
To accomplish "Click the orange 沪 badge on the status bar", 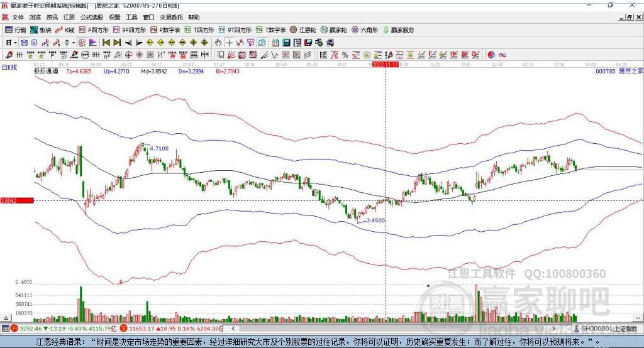I will coord(14,329).
